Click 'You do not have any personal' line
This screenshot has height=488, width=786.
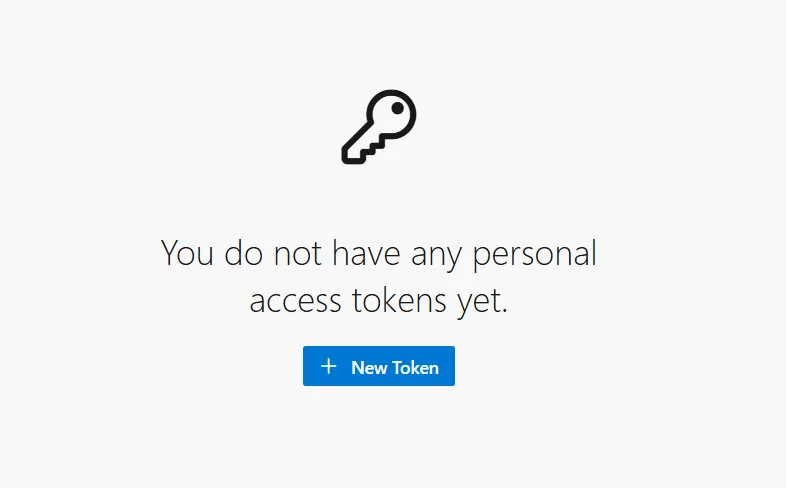tap(378, 255)
